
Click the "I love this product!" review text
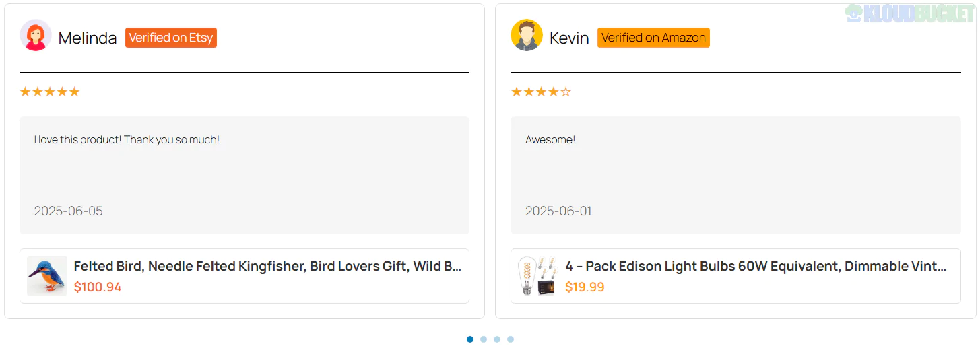[x=127, y=140]
